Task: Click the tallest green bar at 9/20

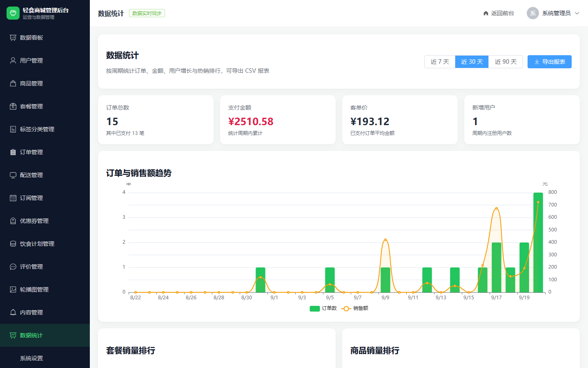Action: (x=538, y=242)
